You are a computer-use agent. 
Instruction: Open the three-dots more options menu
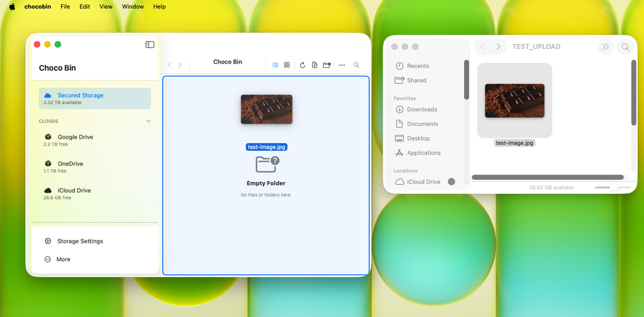click(x=342, y=65)
